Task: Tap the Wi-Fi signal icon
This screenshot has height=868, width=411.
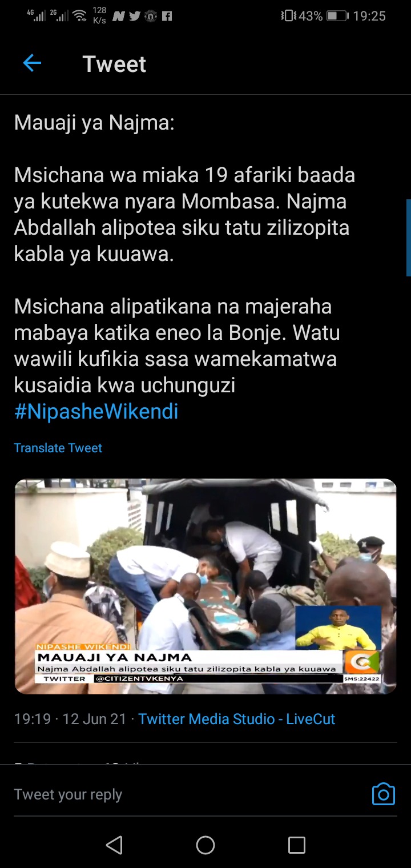Action: (80, 16)
